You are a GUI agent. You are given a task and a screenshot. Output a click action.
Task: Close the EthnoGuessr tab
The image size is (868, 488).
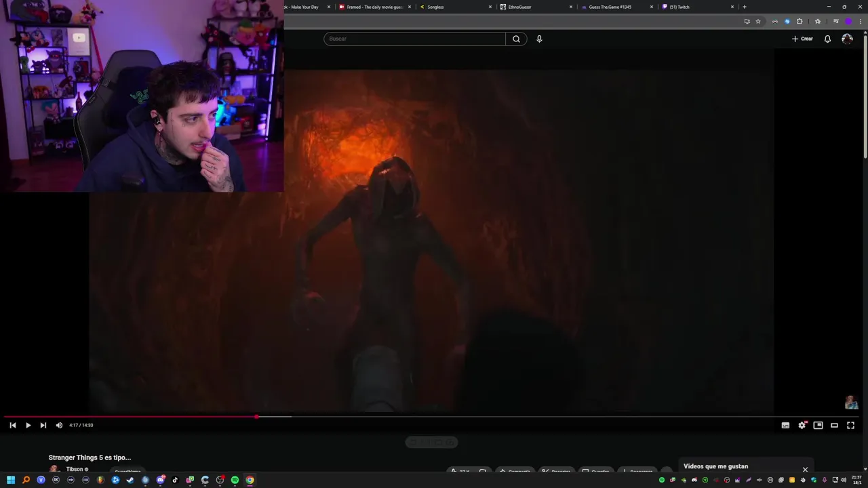click(571, 7)
